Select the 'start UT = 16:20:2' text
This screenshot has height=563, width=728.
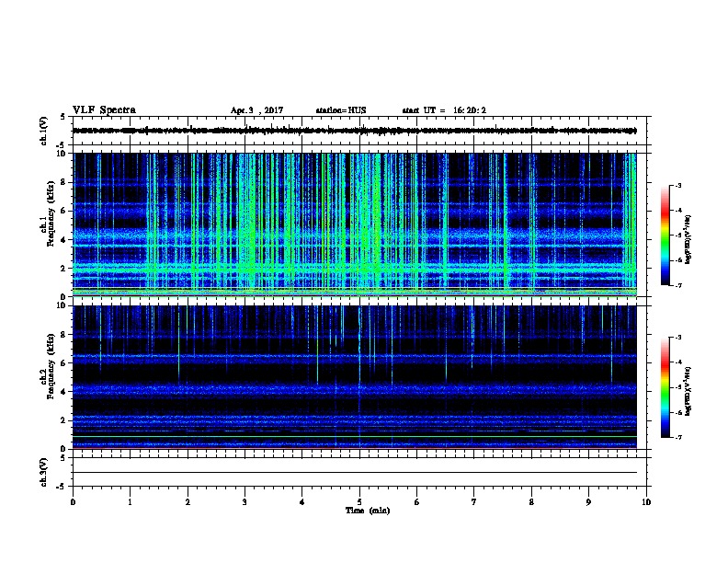[444, 110]
